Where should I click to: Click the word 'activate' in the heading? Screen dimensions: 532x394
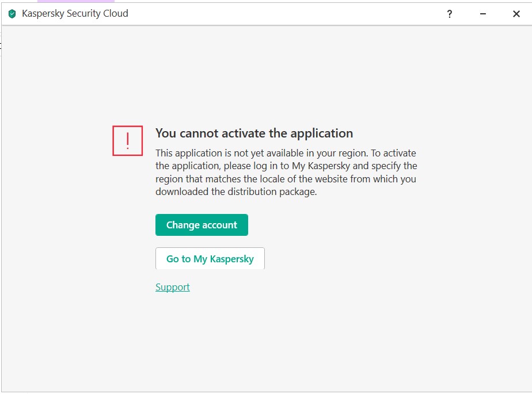click(242, 133)
